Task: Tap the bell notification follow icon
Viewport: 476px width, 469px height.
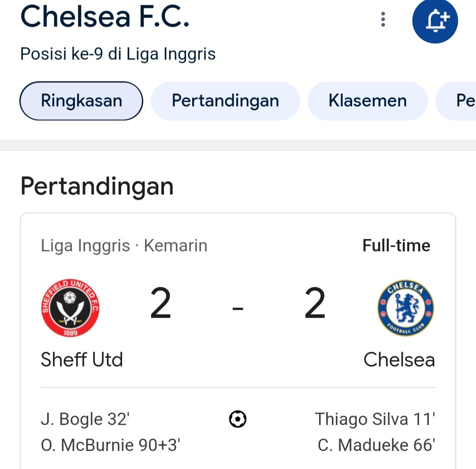Action: [x=435, y=20]
